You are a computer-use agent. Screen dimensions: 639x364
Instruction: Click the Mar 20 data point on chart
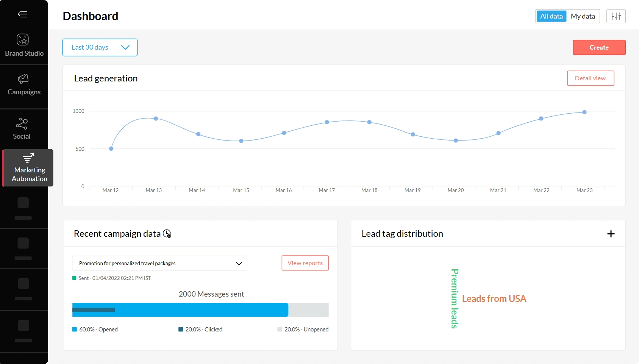456,141
